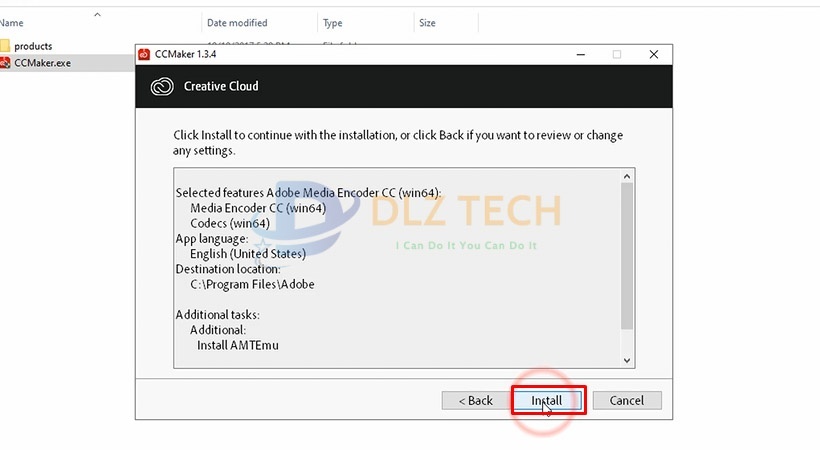The height and width of the screenshot is (450, 820).
Task: Select CCMaker.exe file in Explorer
Action: (42, 63)
